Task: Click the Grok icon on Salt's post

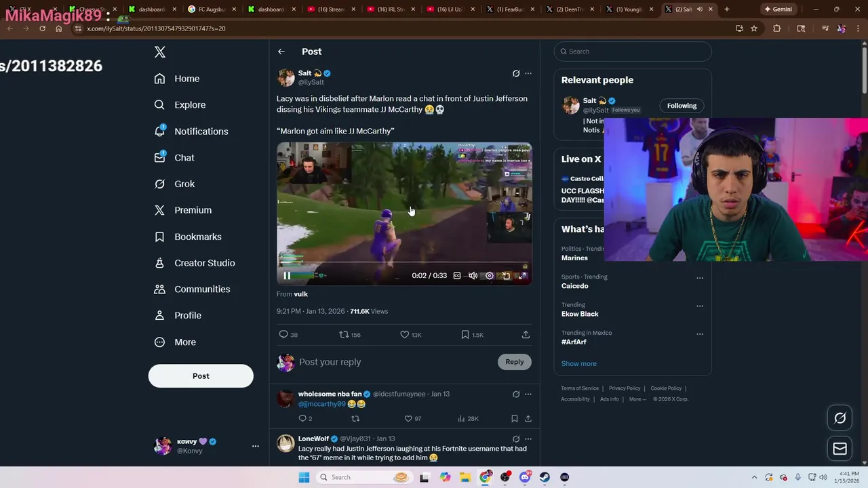Action: click(x=516, y=73)
